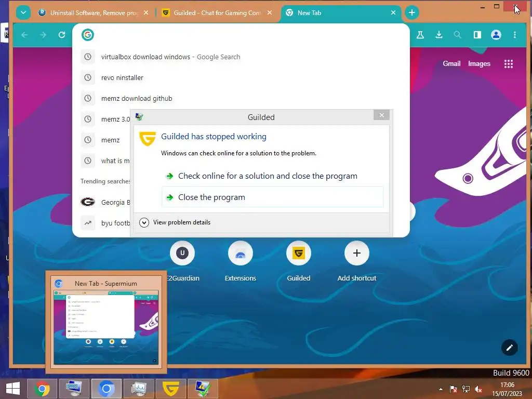The width and height of the screenshot is (532, 399).
Task: Open the computer keyboard taskbar app
Action: tap(74, 389)
